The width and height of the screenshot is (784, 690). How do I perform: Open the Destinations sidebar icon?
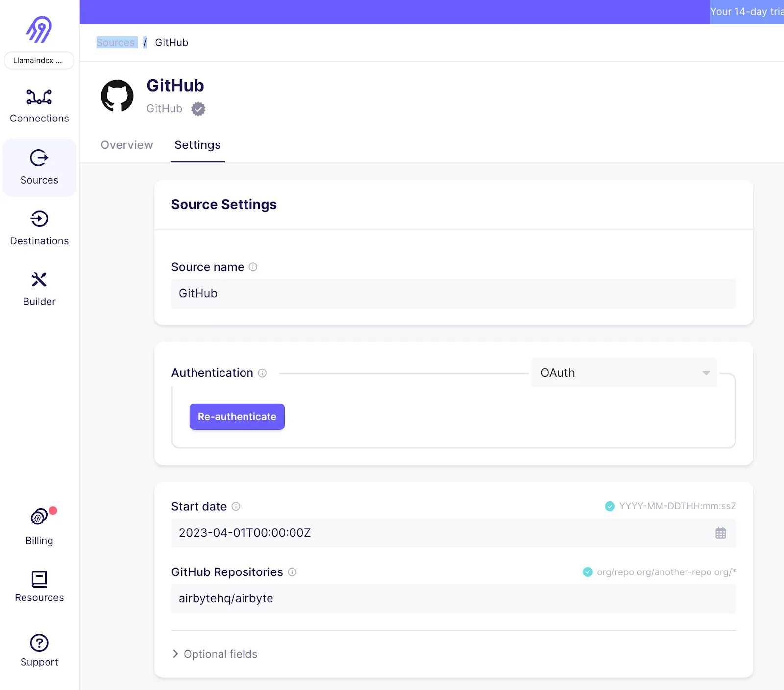pos(39,218)
